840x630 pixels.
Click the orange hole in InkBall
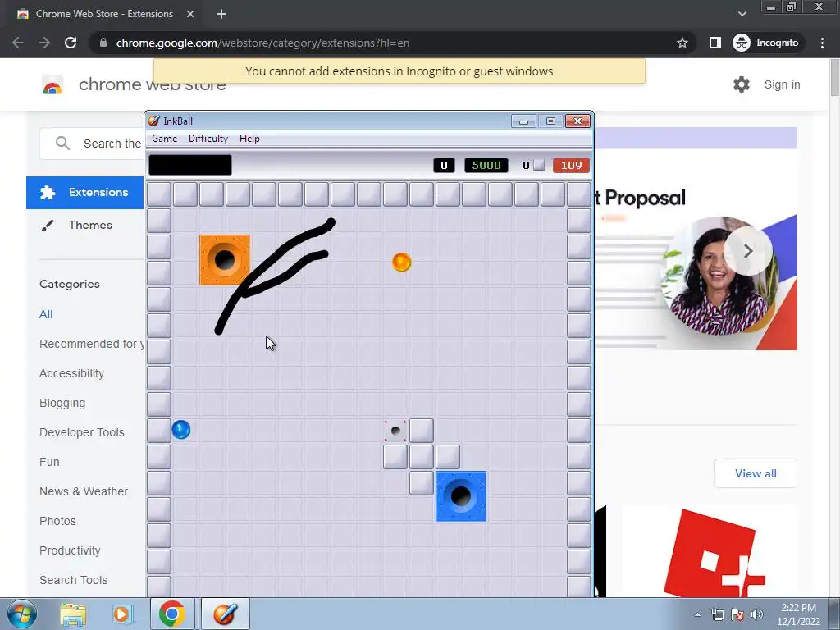point(225,260)
